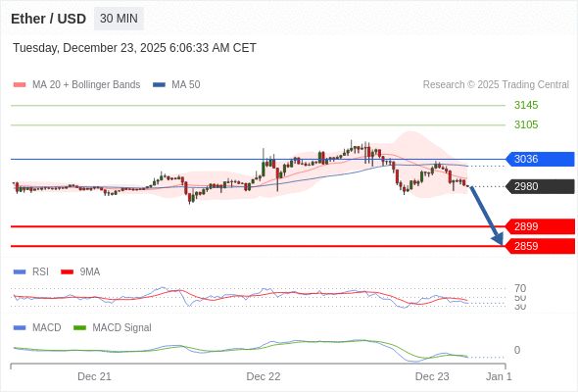Screen dimensions: 578x392
Task: Click the 9MA red legend swatch
Action: (67, 271)
